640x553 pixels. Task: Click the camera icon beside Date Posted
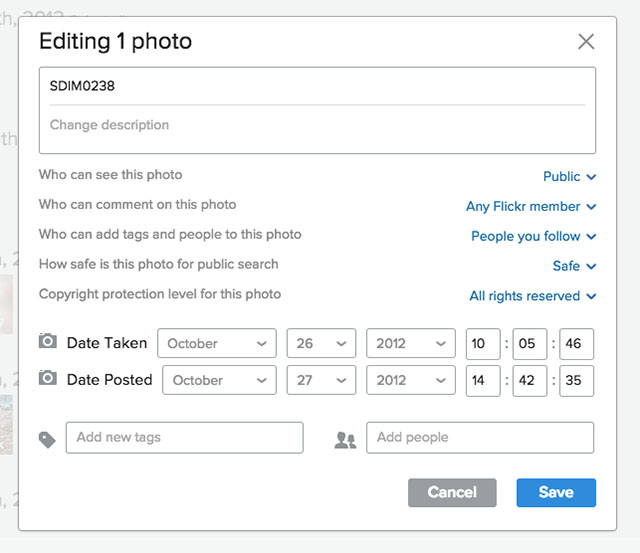(48, 379)
